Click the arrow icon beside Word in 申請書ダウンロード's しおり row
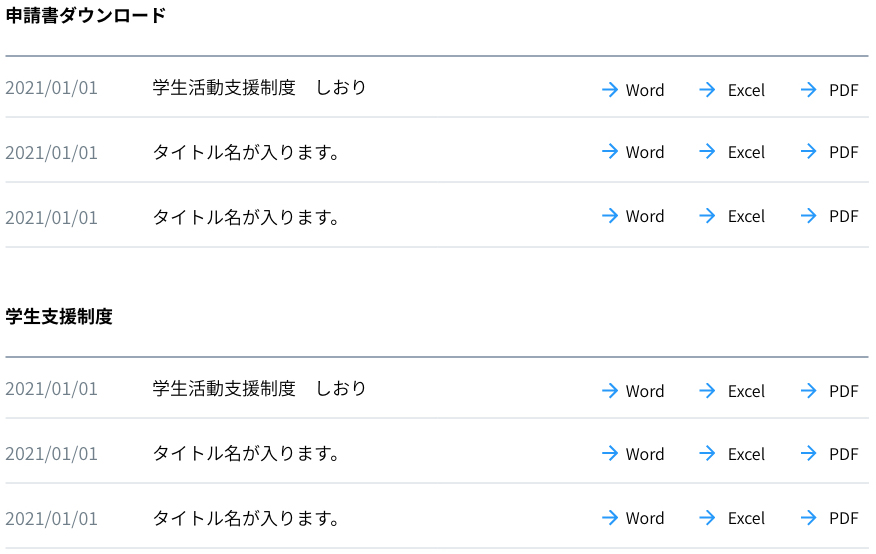Image resolution: width=876 pixels, height=554 pixels. coord(609,90)
